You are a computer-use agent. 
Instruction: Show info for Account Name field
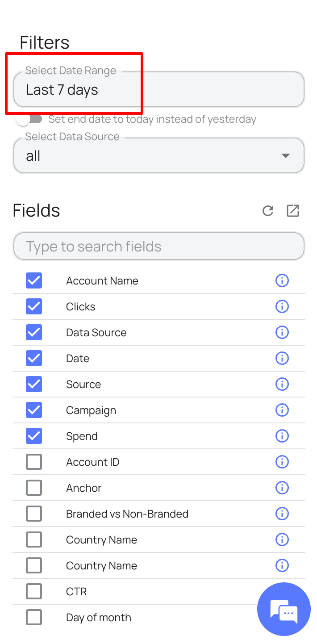click(x=282, y=280)
